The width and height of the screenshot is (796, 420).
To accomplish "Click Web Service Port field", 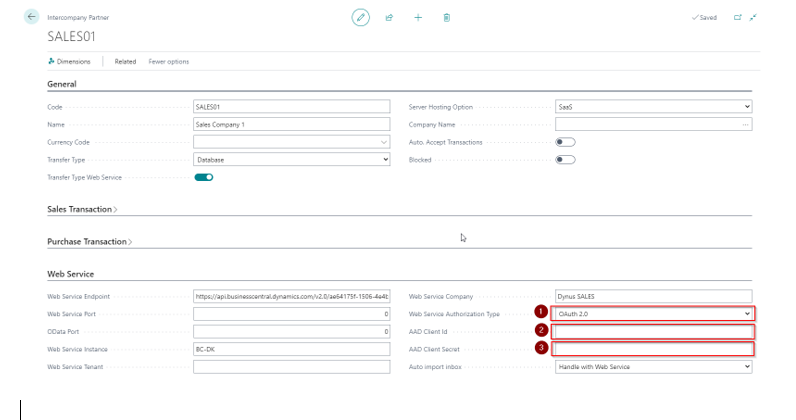I will (291, 314).
